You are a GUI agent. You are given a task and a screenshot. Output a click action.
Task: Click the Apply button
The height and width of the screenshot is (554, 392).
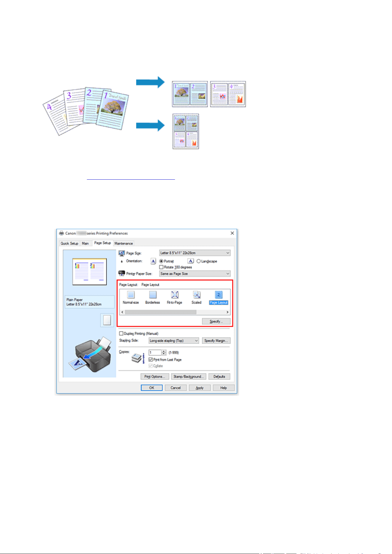[200, 388]
